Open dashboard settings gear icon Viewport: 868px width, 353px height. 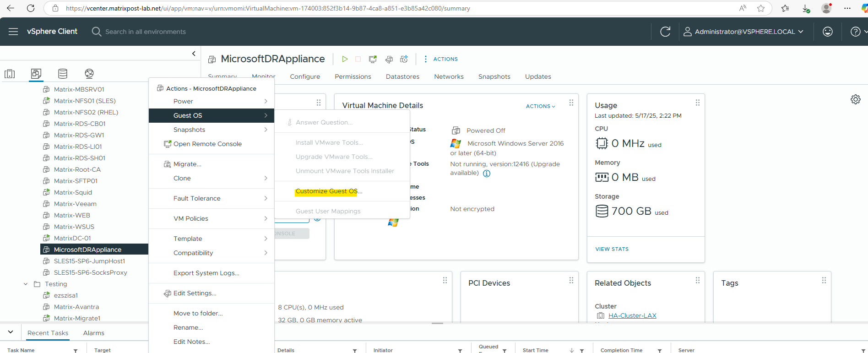(x=856, y=99)
